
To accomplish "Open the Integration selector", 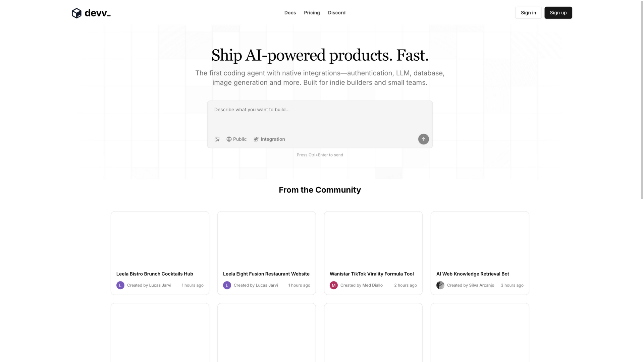I will tap(269, 139).
